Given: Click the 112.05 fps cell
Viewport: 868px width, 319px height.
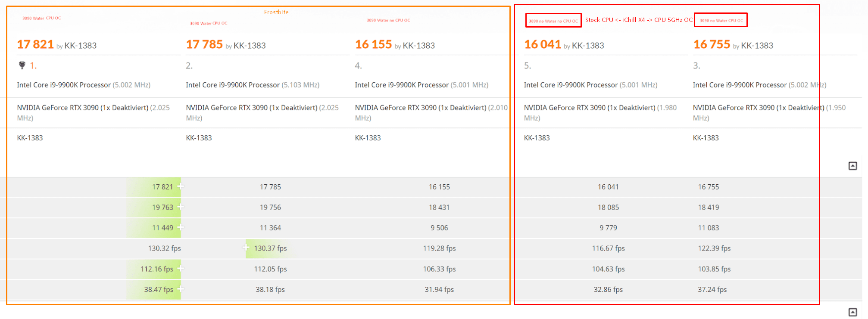Looking at the screenshot, I should tap(270, 269).
